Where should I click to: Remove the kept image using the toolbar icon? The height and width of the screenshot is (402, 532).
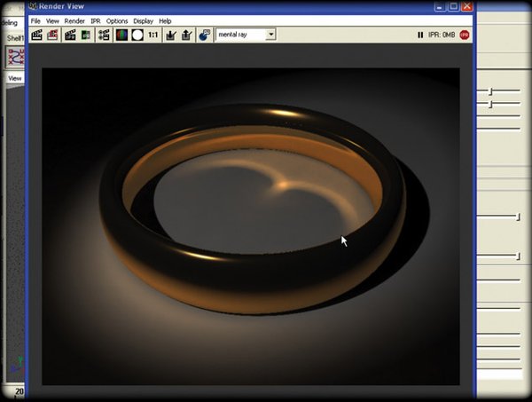coord(184,35)
